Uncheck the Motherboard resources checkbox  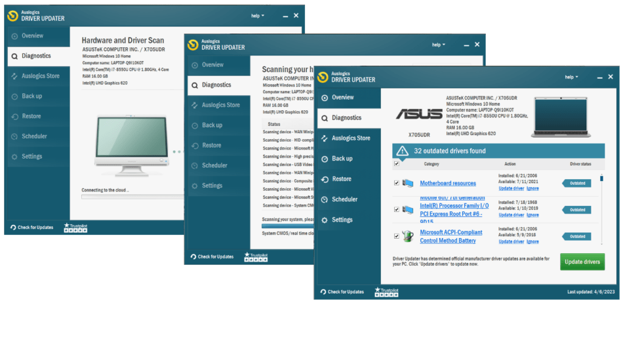point(397,183)
